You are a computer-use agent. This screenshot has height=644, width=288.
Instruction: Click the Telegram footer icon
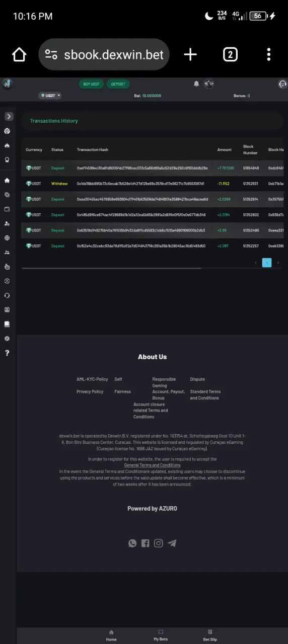(172, 543)
